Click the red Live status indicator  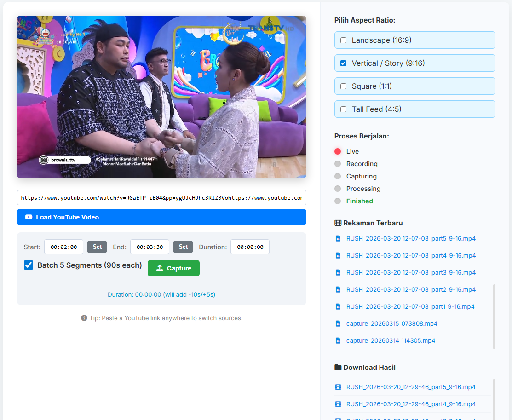pyautogui.click(x=338, y=151)
